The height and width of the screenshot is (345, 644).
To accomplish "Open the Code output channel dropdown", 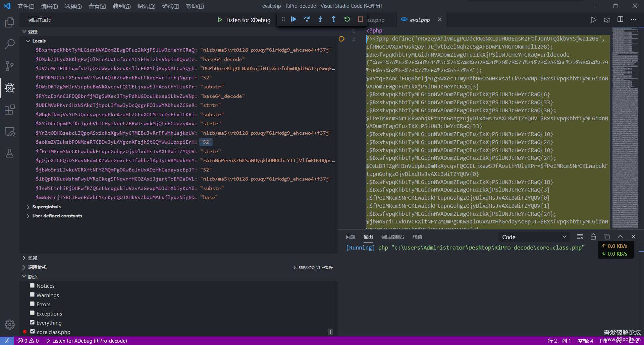I will pyautogui.click(x=534, y=237).
